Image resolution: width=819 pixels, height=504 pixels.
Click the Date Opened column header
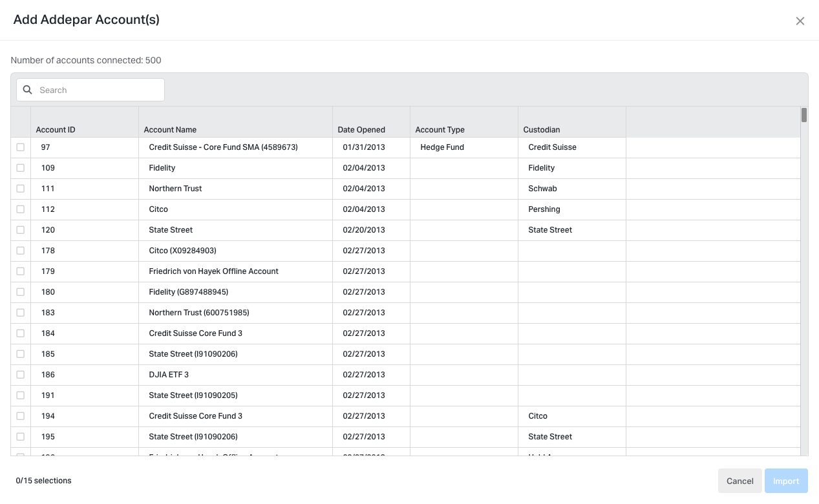tap(361, 130)
